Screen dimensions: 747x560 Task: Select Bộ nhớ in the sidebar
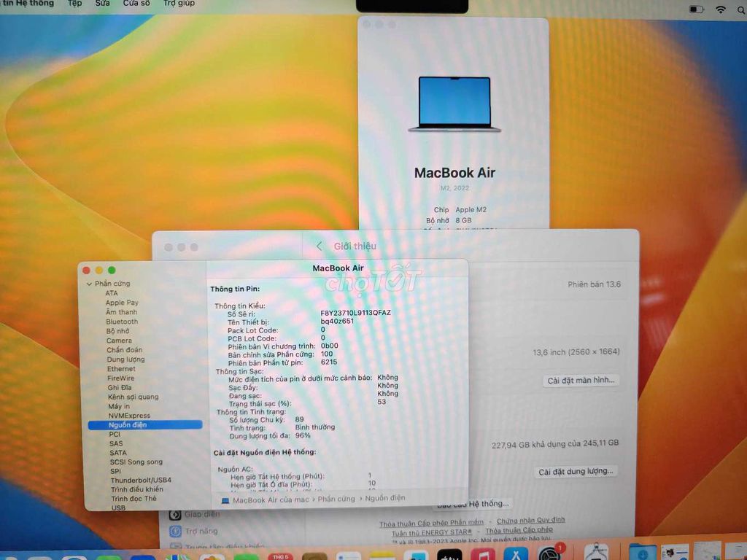tap(117, 331)
